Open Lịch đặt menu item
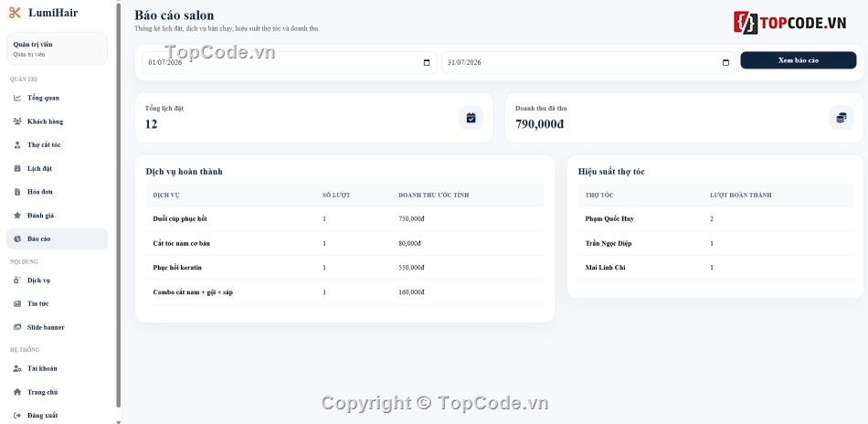The image size is (868, 424). pos(57,168)
